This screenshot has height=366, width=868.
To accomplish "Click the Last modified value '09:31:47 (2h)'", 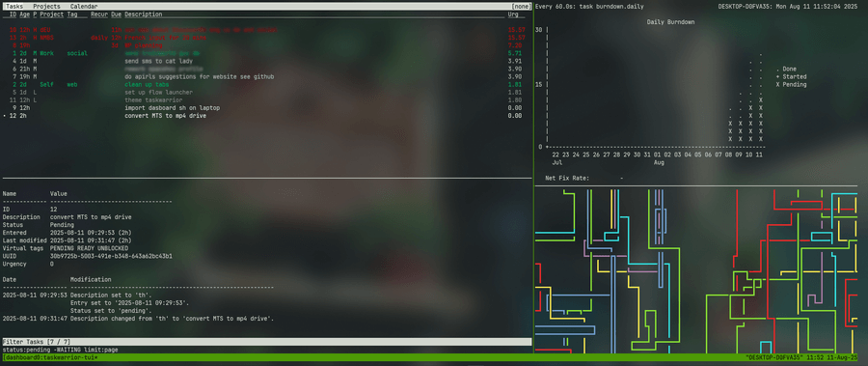I will [91, 240].
